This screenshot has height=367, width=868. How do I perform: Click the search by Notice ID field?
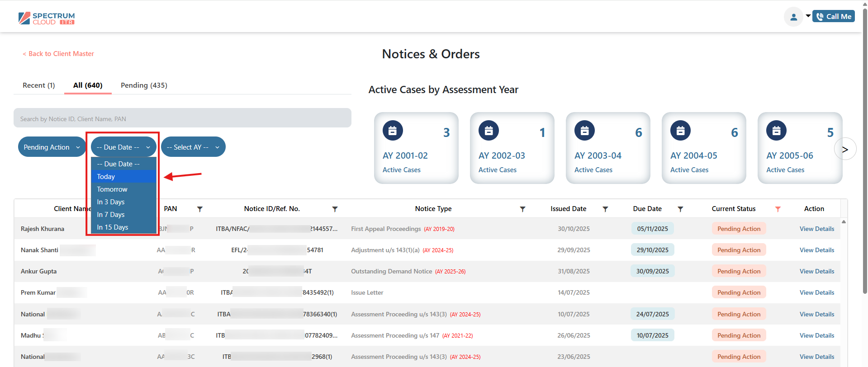[x=182, y=118]
